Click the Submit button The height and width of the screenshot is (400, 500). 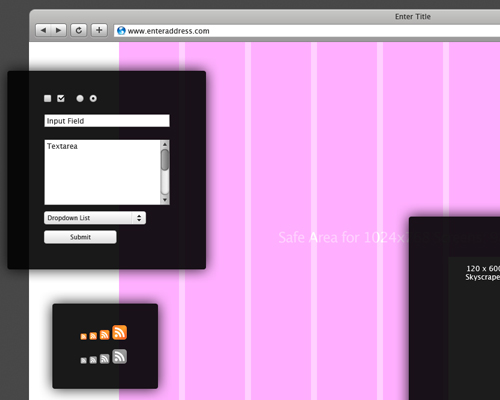[80, 237]
